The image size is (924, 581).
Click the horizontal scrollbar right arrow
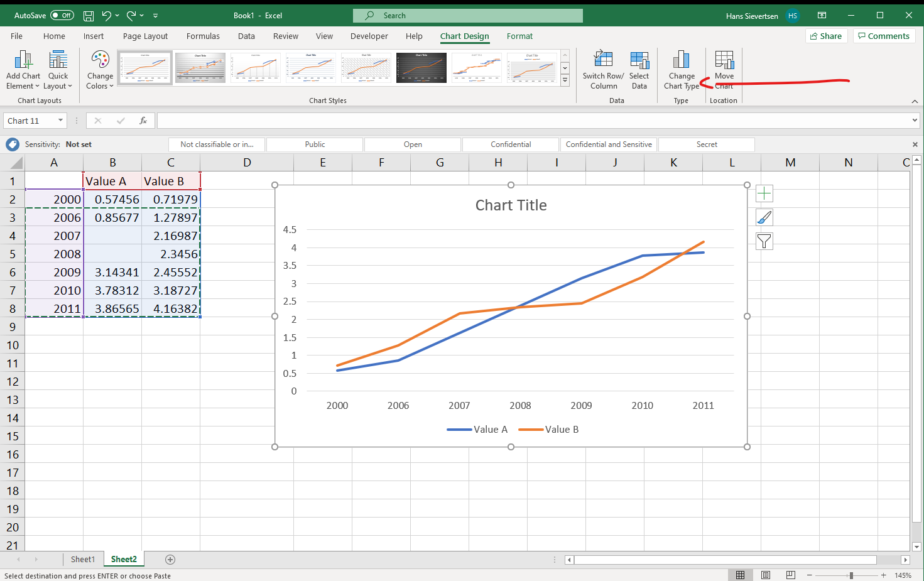[x=905, y=560]
